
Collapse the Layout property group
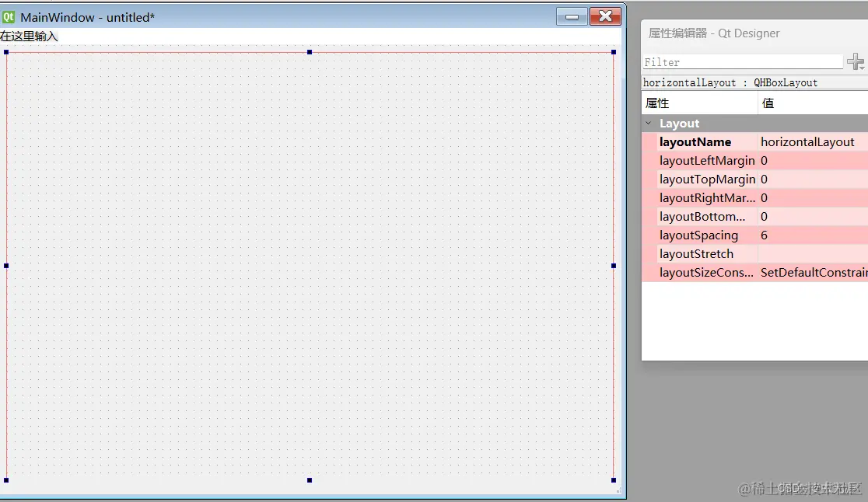click(x=648, y=124)
